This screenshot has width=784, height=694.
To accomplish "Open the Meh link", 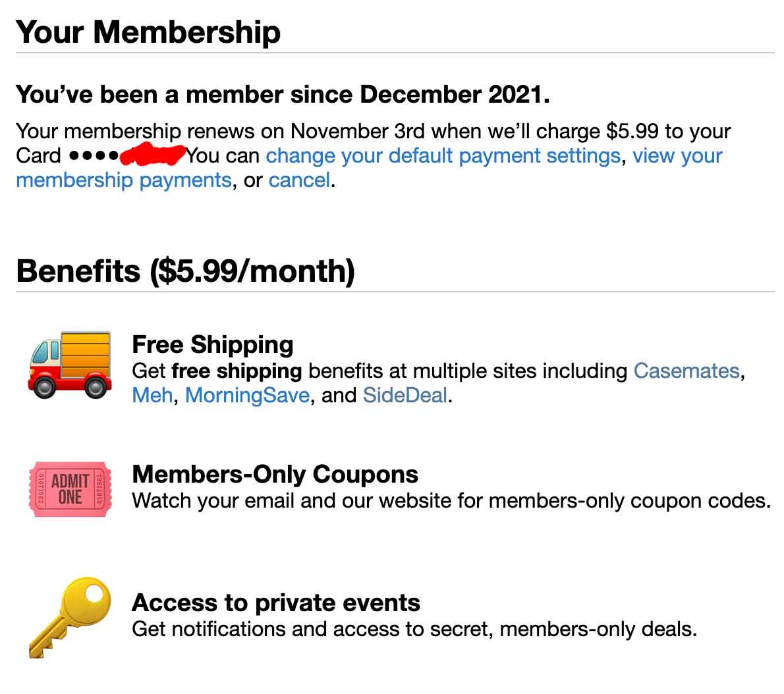I will (x=151, y=395).
